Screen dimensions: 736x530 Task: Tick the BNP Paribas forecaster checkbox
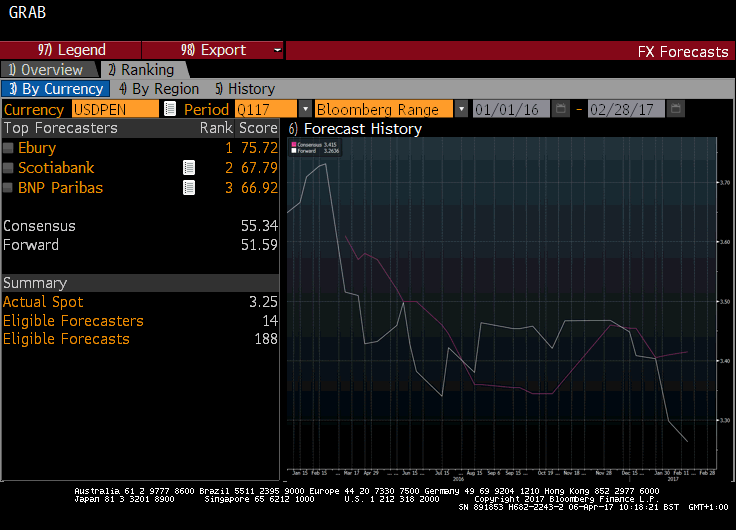tap(8, 188)
